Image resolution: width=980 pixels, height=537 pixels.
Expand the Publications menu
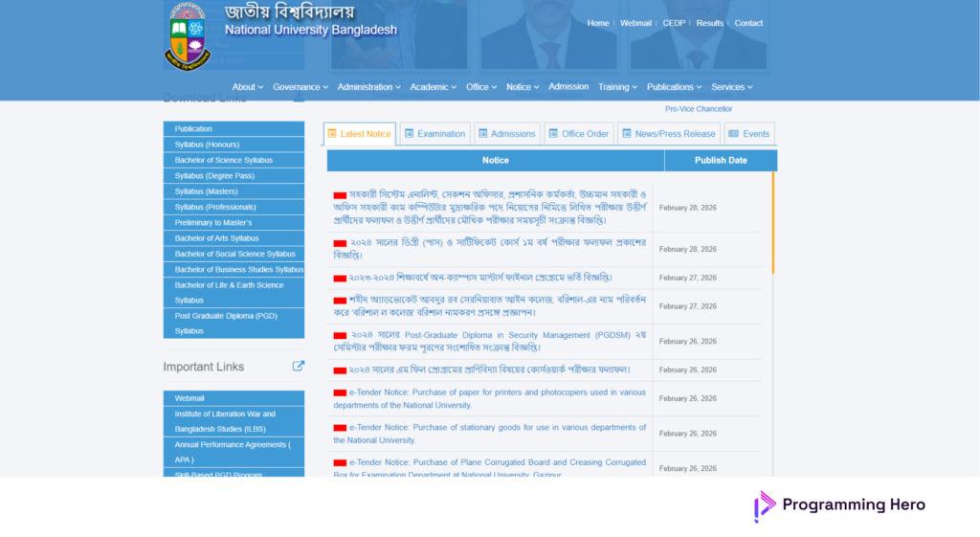point(674,87)
